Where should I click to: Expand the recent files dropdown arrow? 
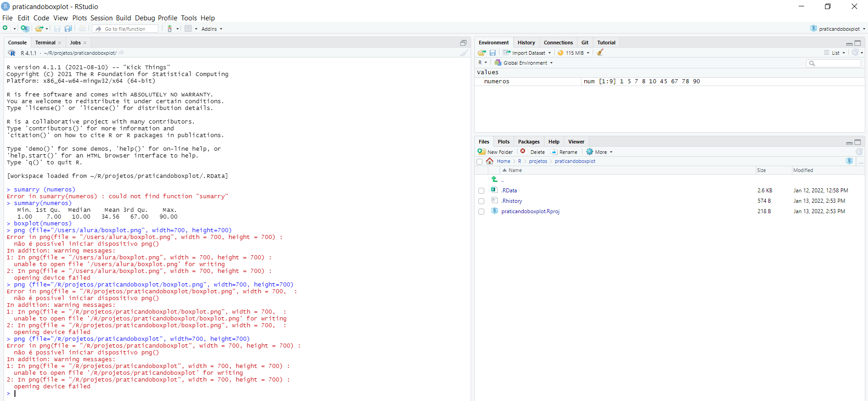[x=47, y=29]
